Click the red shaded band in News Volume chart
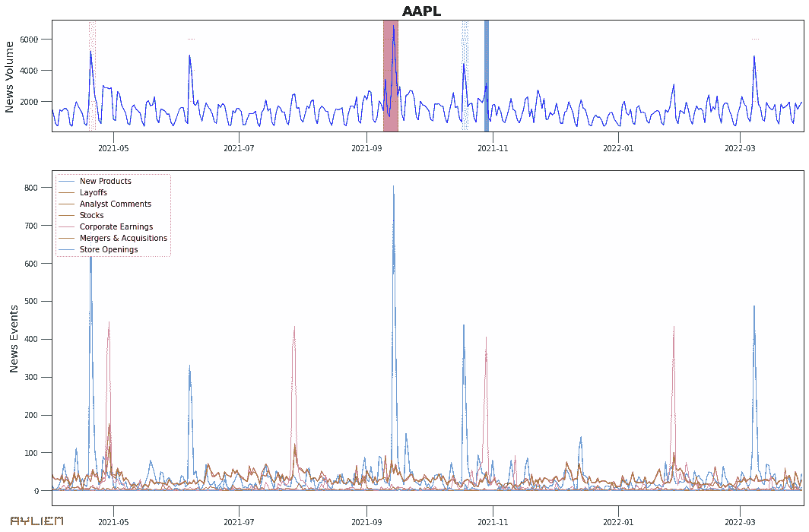This screenshot has width=809, height=532. tap(390, 76)
